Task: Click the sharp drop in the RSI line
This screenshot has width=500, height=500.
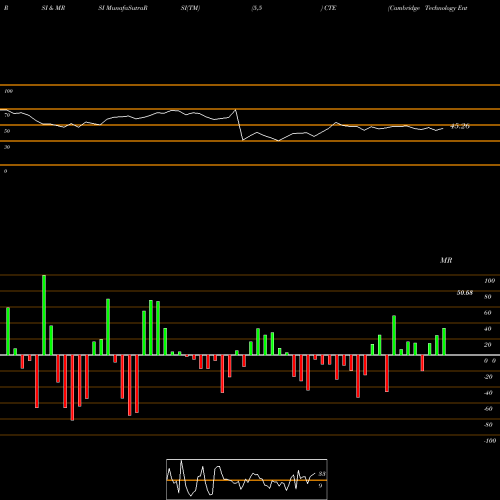Action: [239, 125]
